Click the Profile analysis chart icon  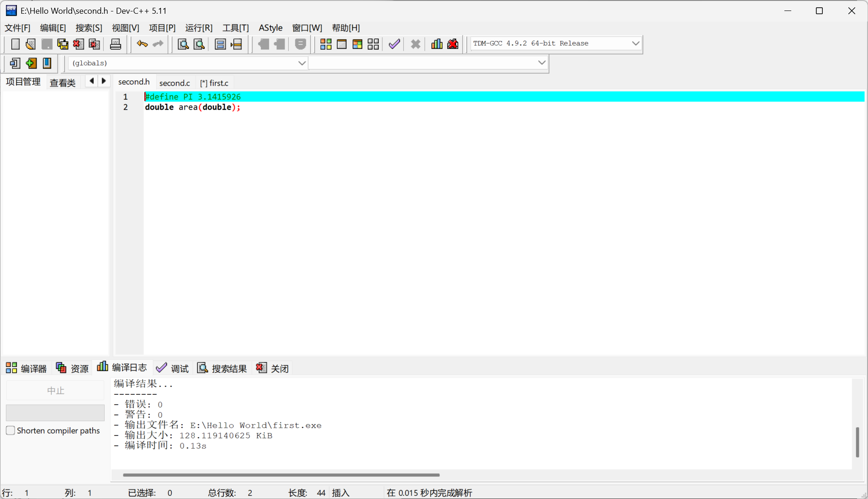point(437,44)
